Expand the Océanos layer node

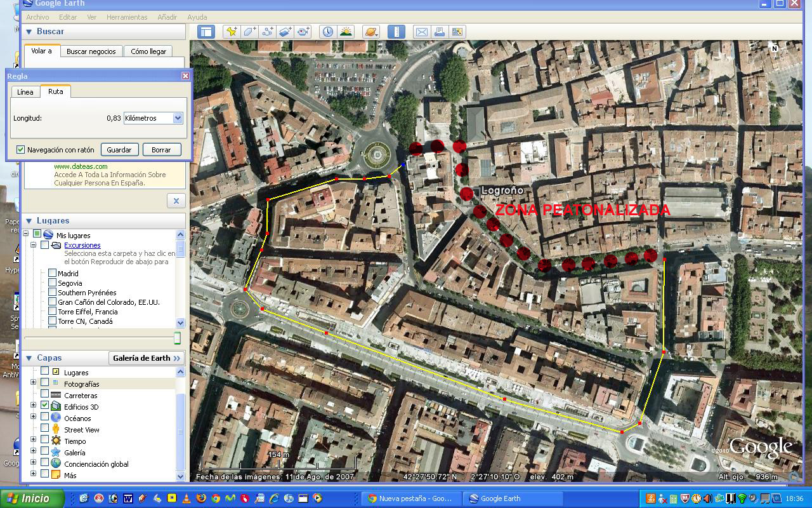click(34, 417)
